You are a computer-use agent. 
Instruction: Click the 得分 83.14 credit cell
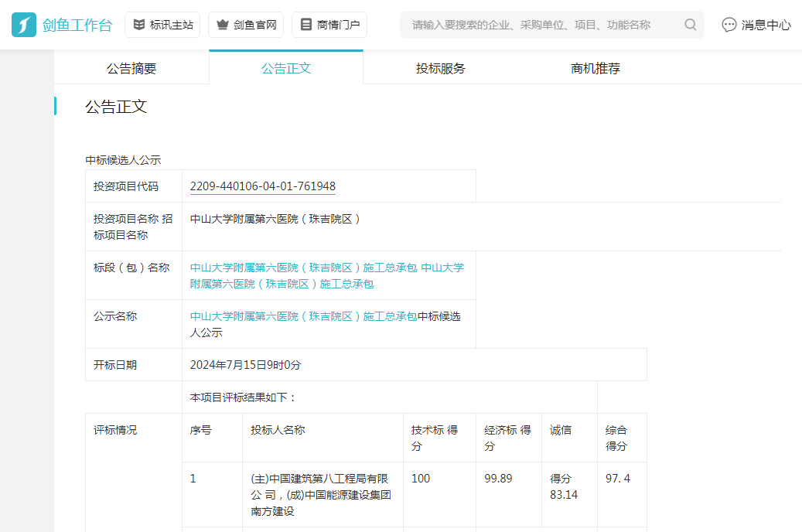coord(569,495)
